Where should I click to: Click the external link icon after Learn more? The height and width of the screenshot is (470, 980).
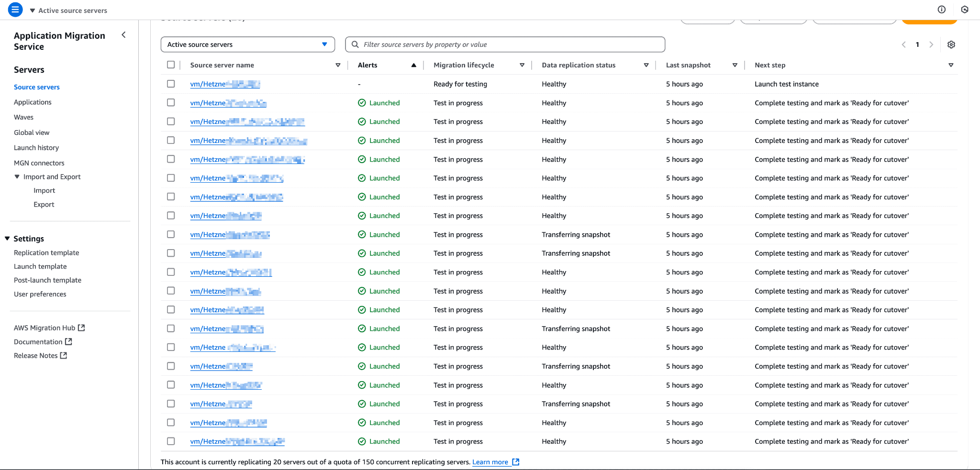click(516, 462)
